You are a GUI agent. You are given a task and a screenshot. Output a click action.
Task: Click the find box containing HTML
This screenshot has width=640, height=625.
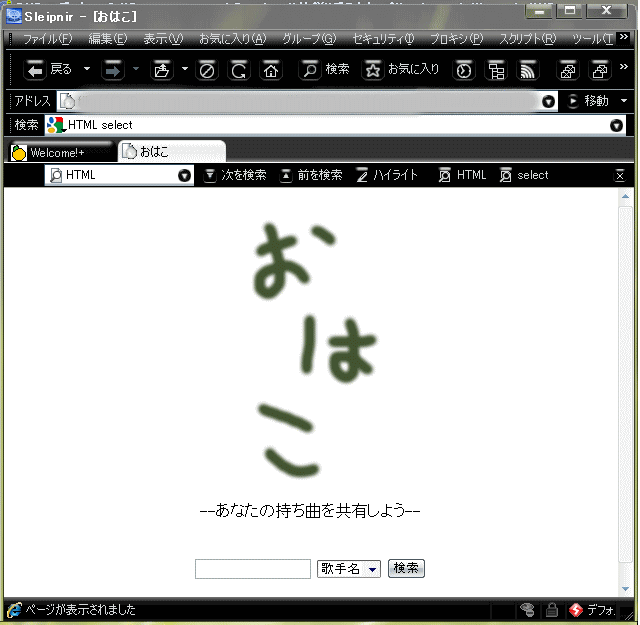(118, 175)
